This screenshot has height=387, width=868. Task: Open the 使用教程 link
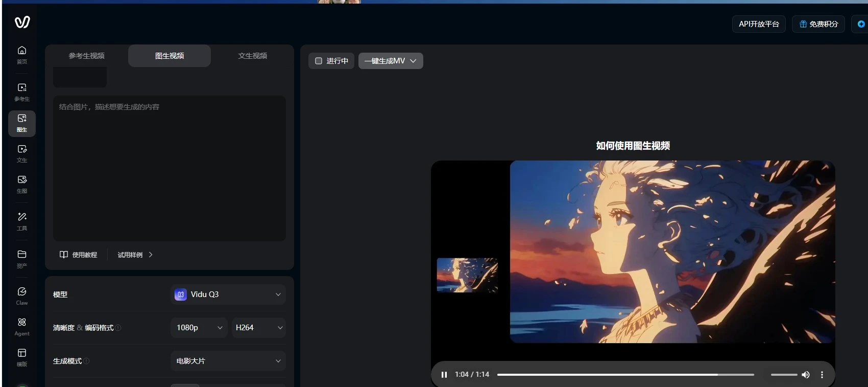click(78, 255)
